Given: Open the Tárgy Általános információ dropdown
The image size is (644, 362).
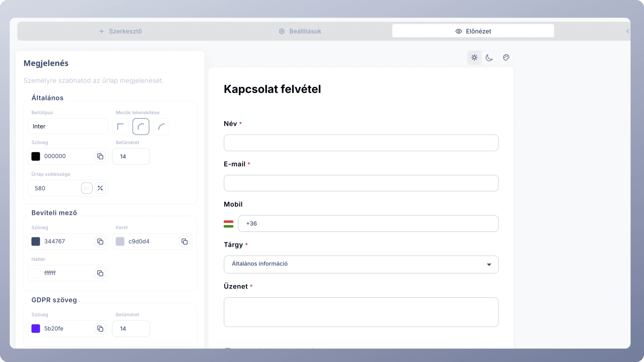Looking at the screenshot, I should 361,265.
